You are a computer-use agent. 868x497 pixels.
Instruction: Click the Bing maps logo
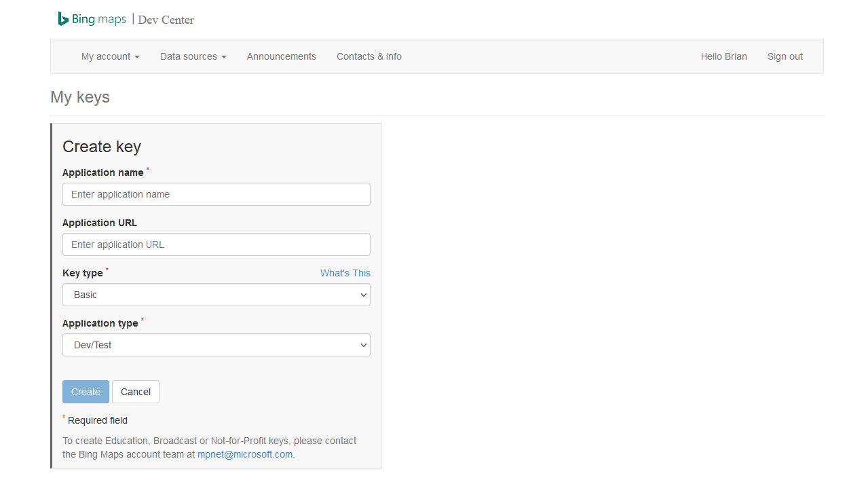92,19
